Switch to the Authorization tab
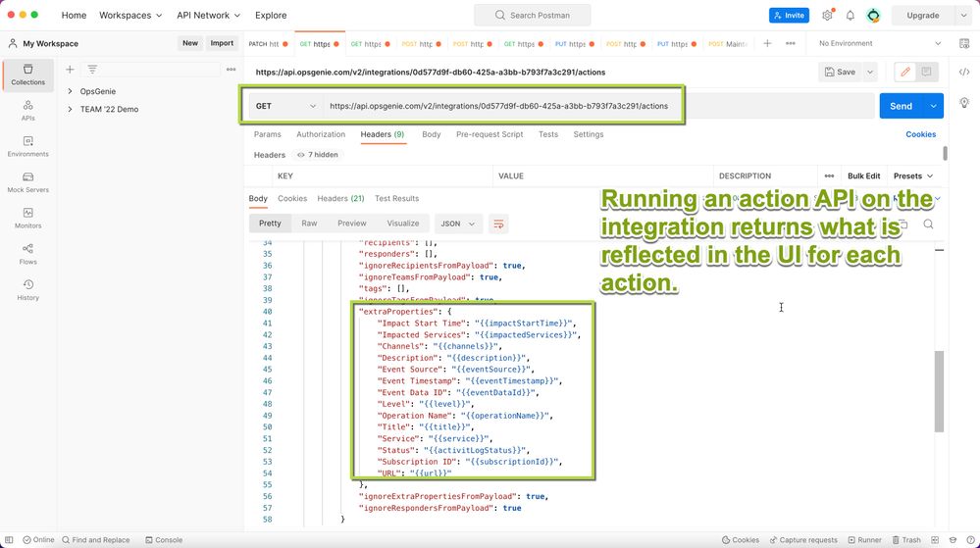980x548 pixels. tap(321, 134)
